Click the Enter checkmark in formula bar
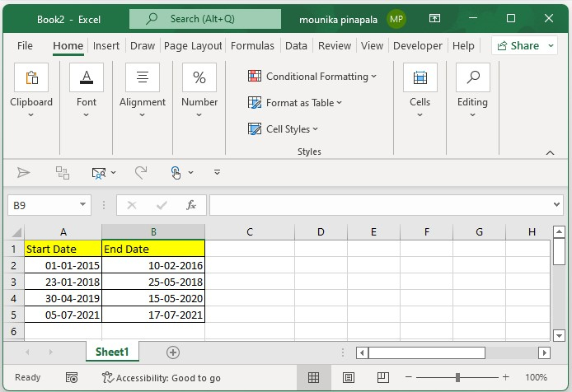The width and height of the screenshot is (572, 392). (162, 205)
